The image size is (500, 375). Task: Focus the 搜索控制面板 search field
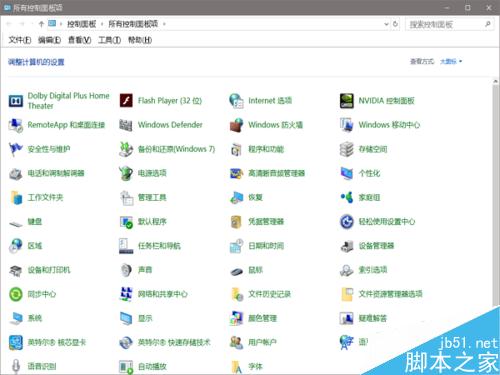click(449, 24)
